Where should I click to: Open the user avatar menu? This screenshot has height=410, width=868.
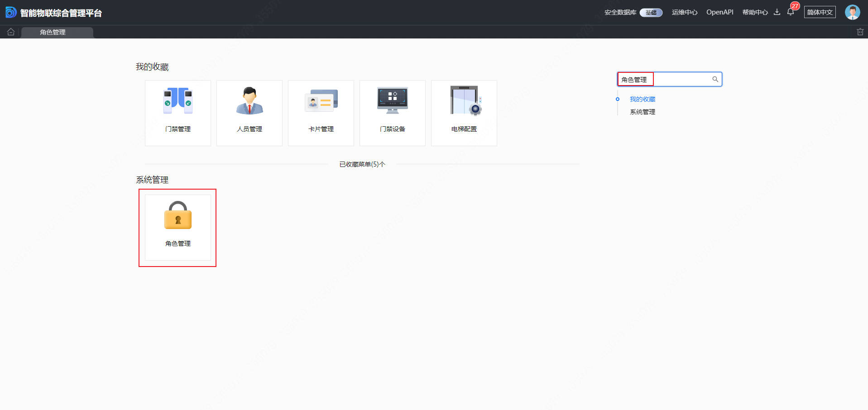pyautogui.click(x=852, y=12)
